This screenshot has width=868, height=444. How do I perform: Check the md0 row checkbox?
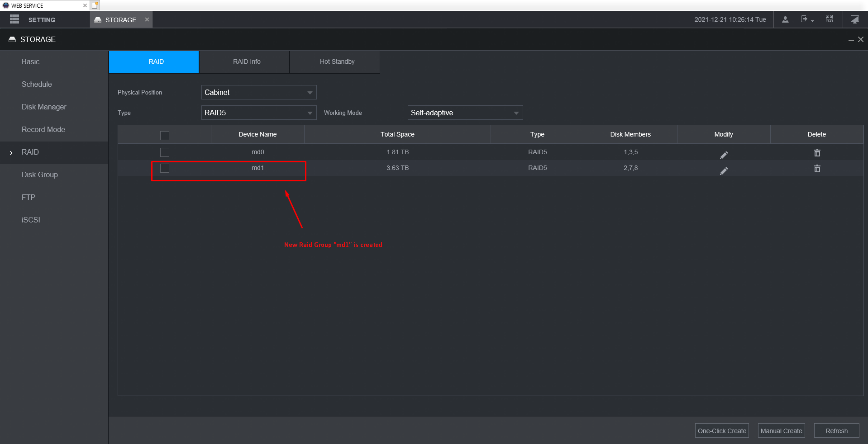click(165, 152)
